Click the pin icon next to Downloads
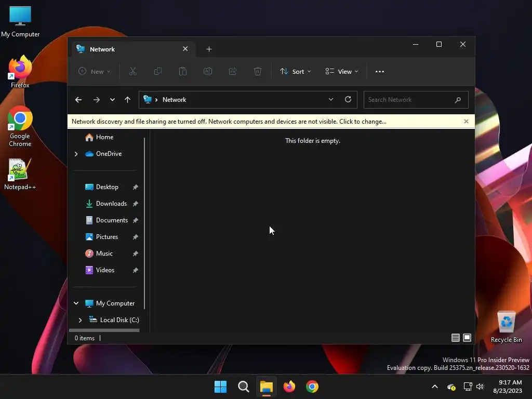This screenshot has width=532, height=399. 136,204
